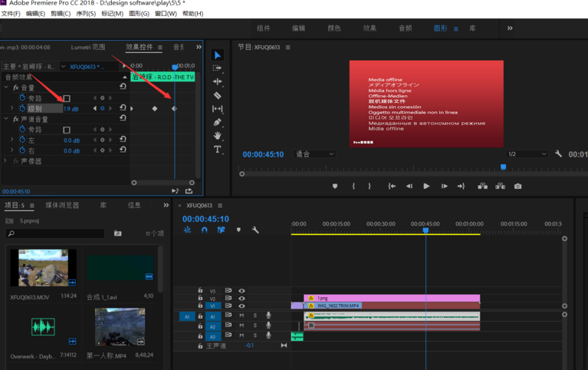The width and height of the screenshot is (588, 370).
Task: Mute the A1 audio track
Action: [241, 315]
